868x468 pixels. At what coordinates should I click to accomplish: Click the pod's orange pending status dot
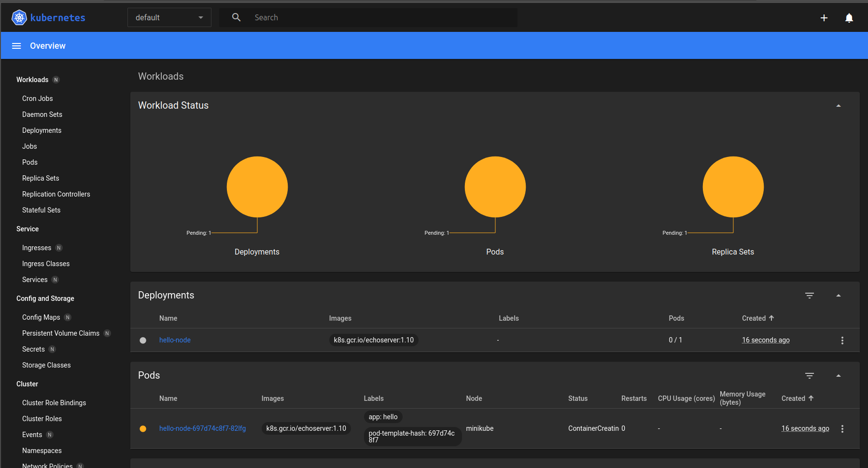click(143, 429)
